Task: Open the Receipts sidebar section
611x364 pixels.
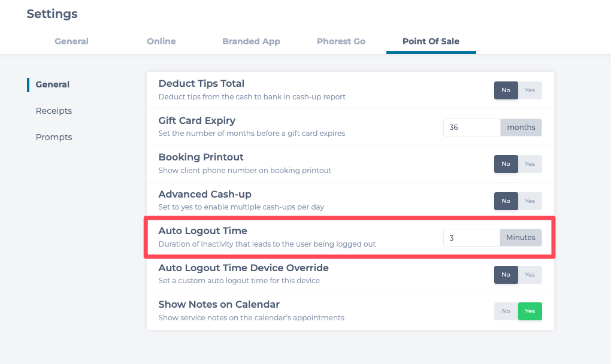Action: tap(54, 111)
